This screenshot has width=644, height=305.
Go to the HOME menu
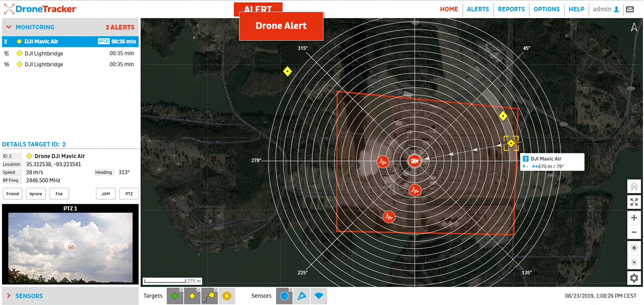point(449,9)
